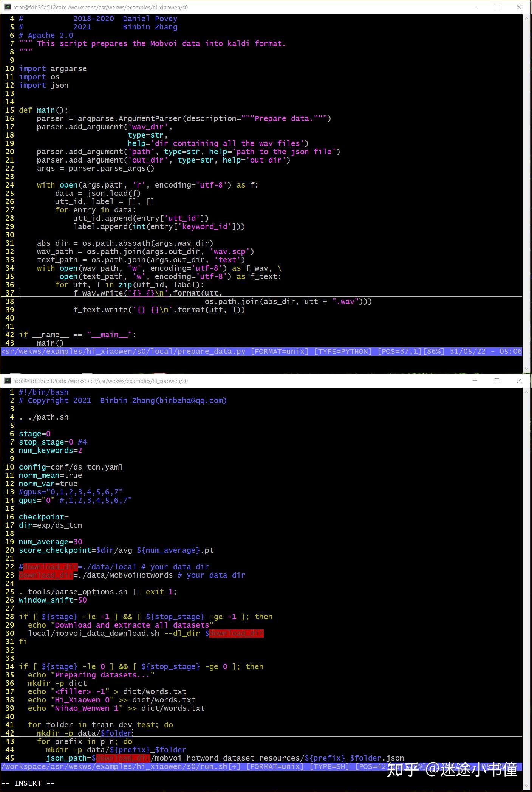
Task: Click [TYPE=SH] in the bottom status line
Action: click(329, 766)
